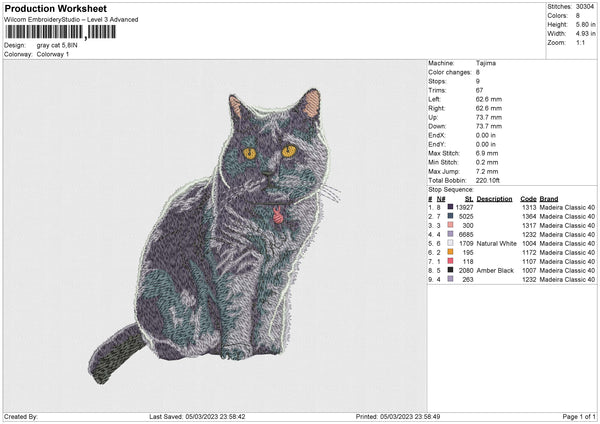Viewport: 600px width, 424px height.
Task: Click the 'Created By:' footer label
Action: tap(21, 416)
